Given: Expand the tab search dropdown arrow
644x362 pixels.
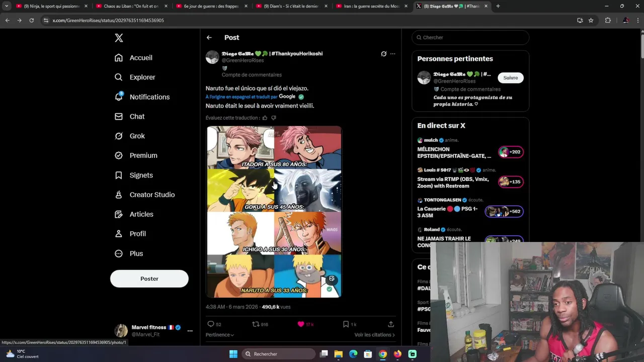Looking at the screenshot, I should pos(7,6).
